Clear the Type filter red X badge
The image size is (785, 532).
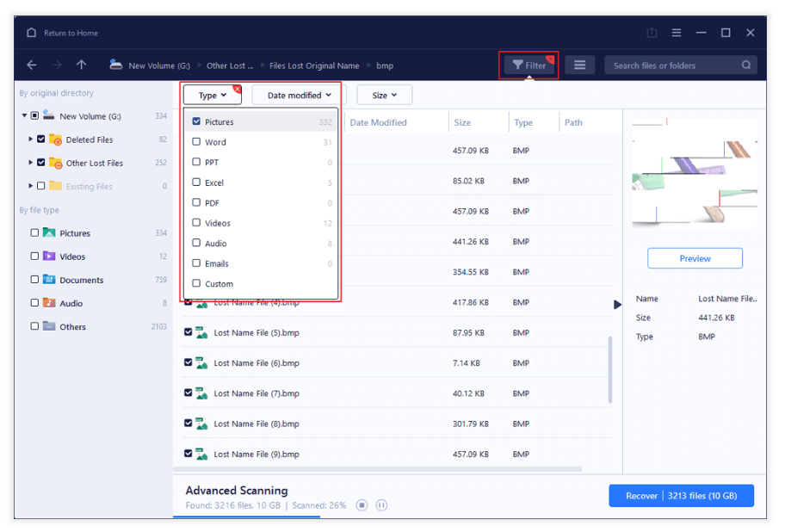[x=237, y=88]
